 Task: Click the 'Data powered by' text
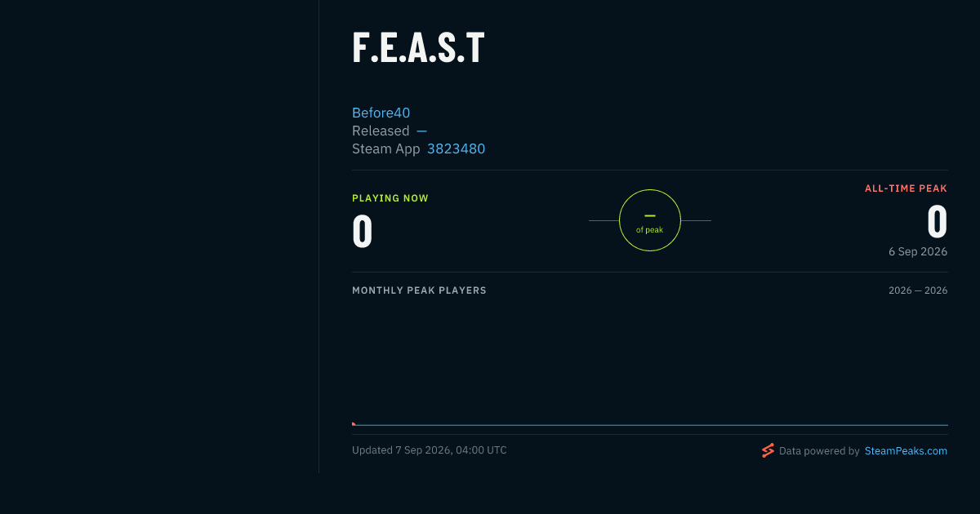[819, 450]
